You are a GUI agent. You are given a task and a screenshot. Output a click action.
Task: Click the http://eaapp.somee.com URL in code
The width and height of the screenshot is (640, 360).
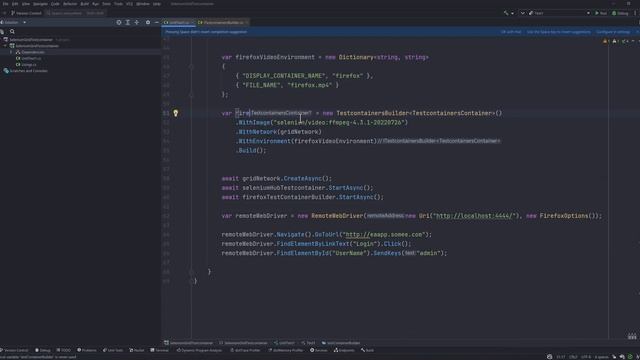coord(384,235)
